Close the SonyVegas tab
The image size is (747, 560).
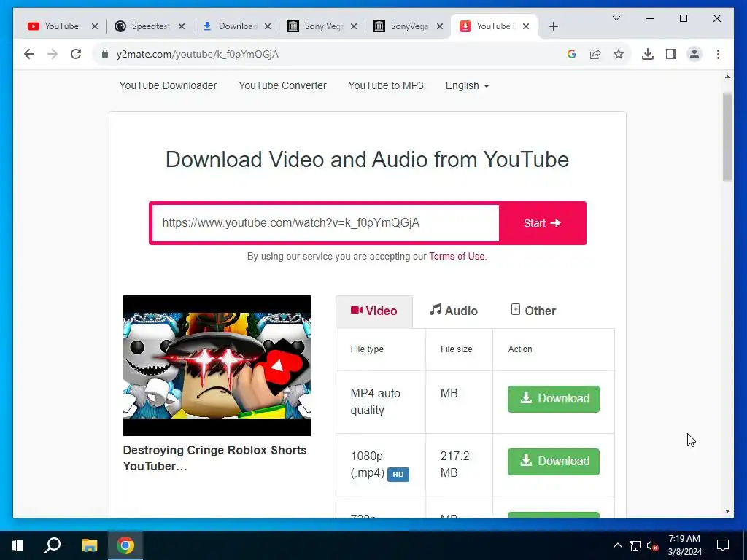(x=440, y=26)
